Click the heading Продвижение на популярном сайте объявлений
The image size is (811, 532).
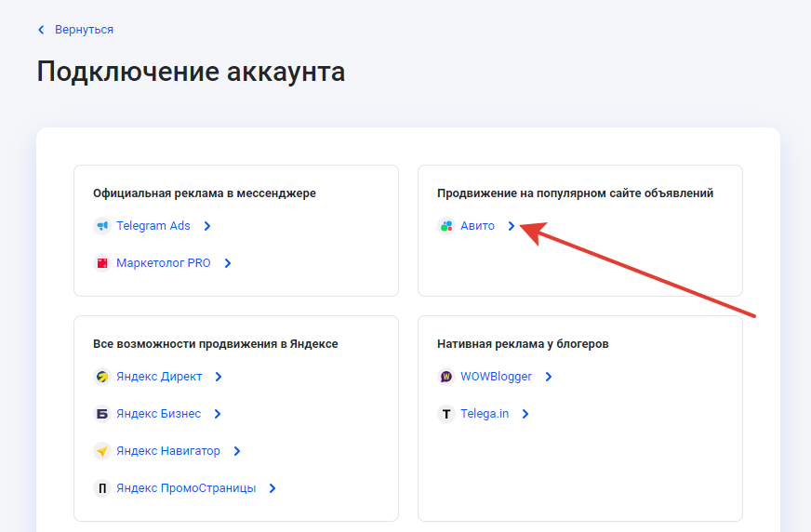tap(575, 193)
